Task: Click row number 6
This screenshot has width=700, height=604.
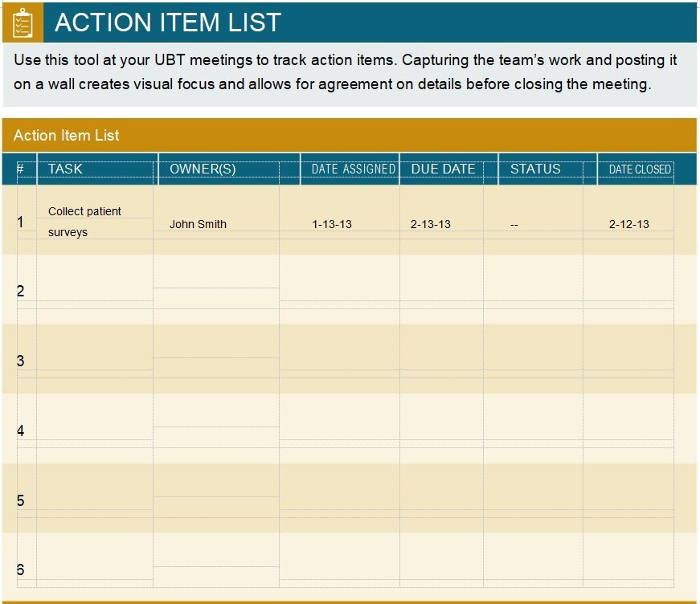Action: click(20, 569)
